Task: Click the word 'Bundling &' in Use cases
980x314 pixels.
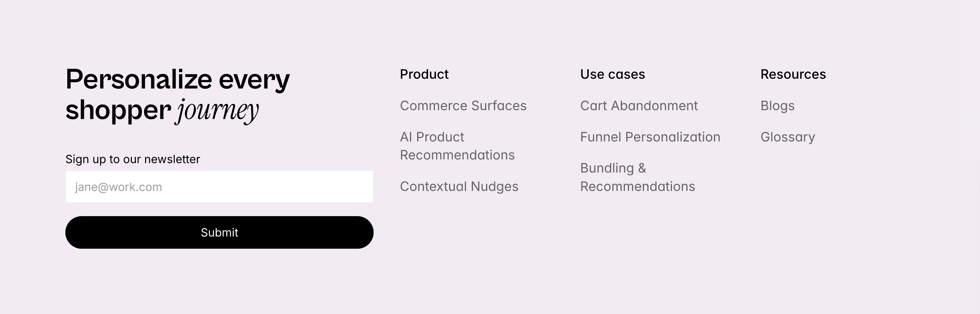Action: (x=613, y=168)
